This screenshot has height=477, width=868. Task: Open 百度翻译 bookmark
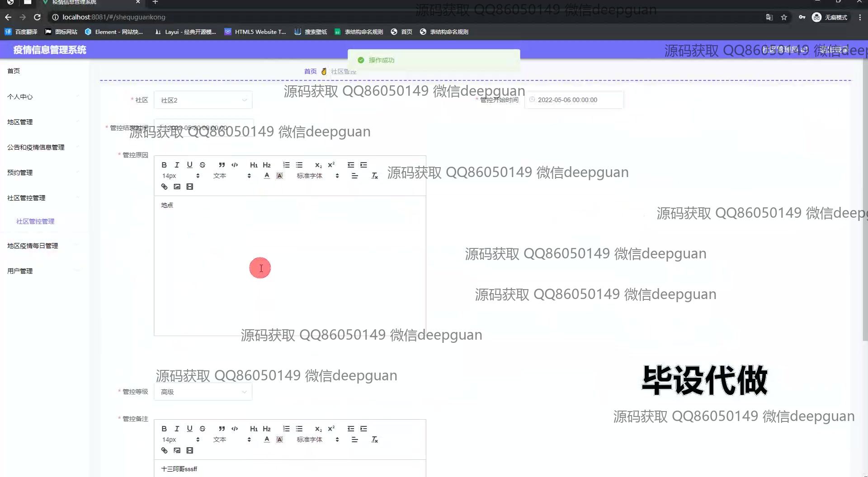pos(21,32)
